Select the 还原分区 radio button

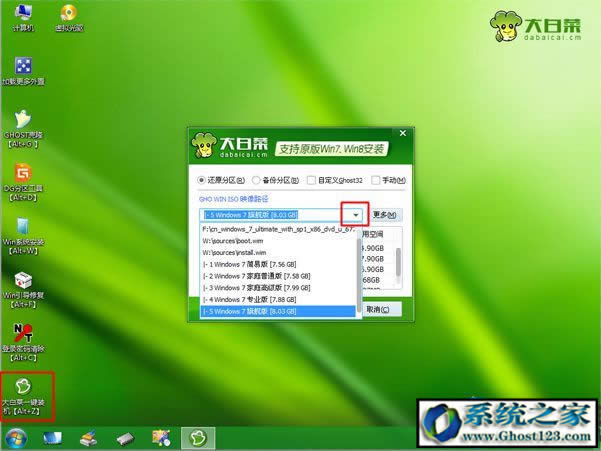pyautogui.click(x=221, y=180)
